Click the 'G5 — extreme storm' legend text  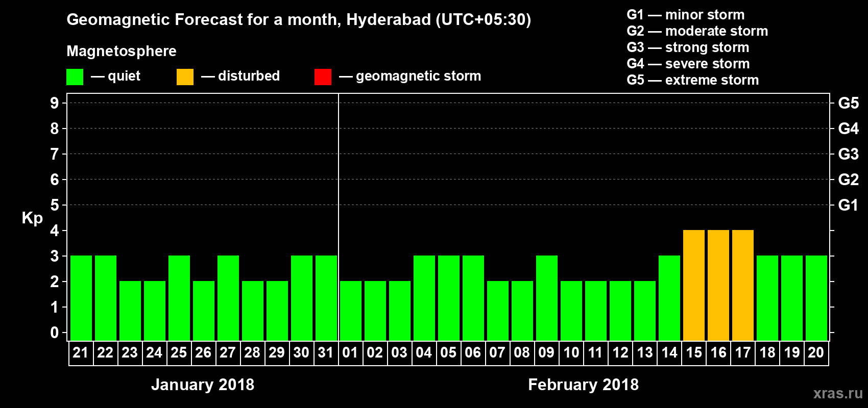[x=693, y=80]
